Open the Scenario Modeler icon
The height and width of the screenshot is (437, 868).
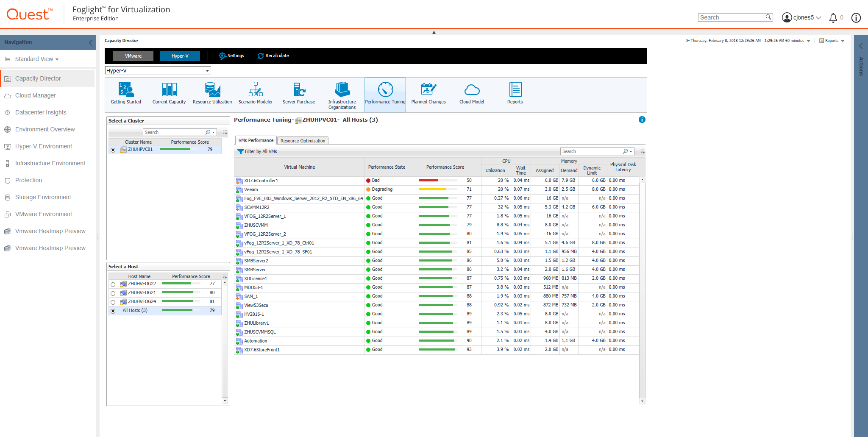click(x=256, y=90)
